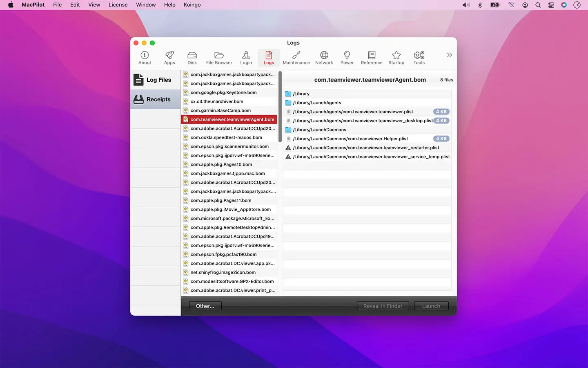Viewport: 588px width, 368px height.
Task: Click the Bluetooth icon in menu bar
Action: (480, 5)
